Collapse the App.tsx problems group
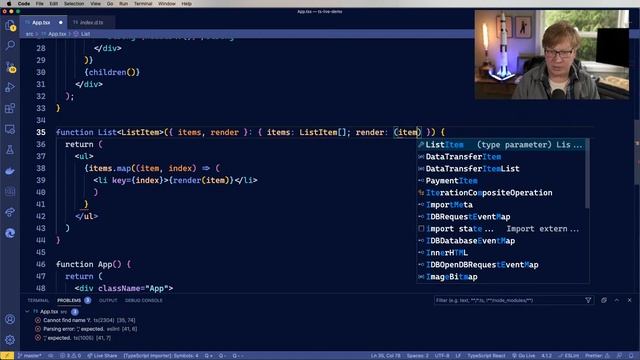The width and height of the screenshot is (640, 360). (x=27, y=312)
